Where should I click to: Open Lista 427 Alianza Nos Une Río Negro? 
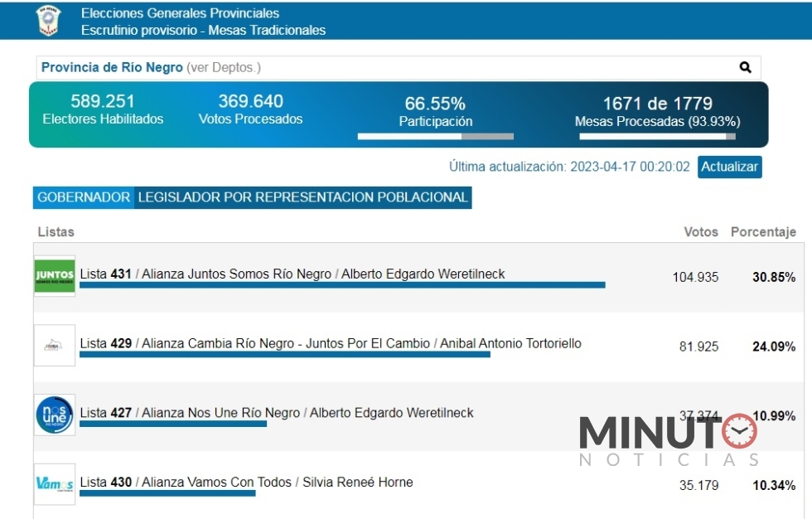pyautogui.click(x=277, y=413)
